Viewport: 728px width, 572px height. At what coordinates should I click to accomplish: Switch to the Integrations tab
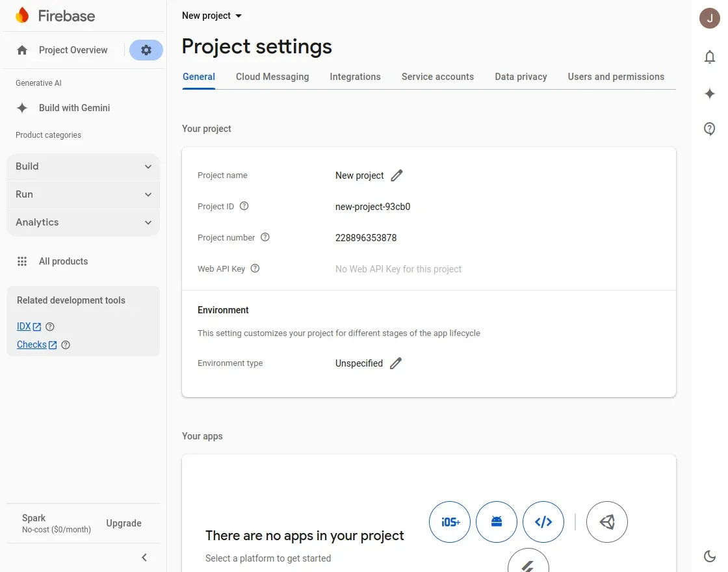pos(355,77)
